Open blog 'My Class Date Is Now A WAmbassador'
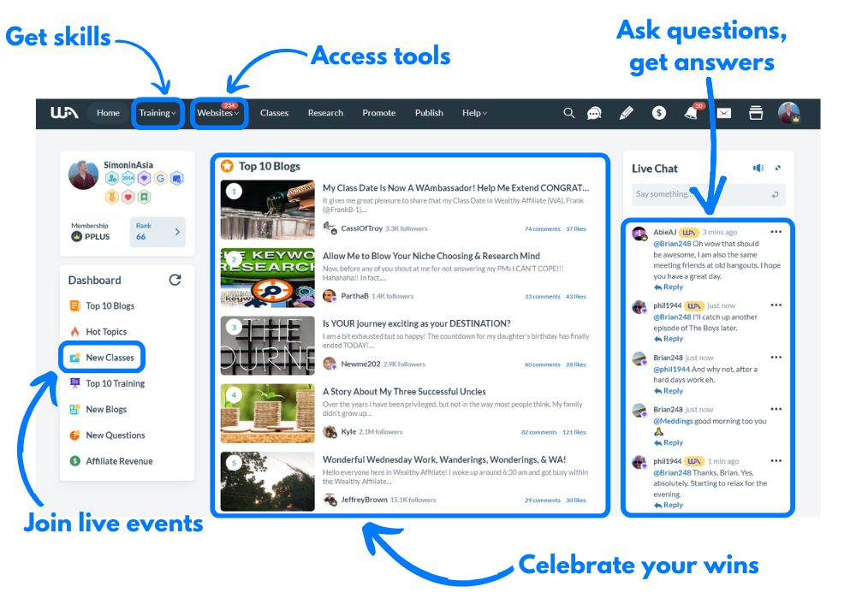 456,187
